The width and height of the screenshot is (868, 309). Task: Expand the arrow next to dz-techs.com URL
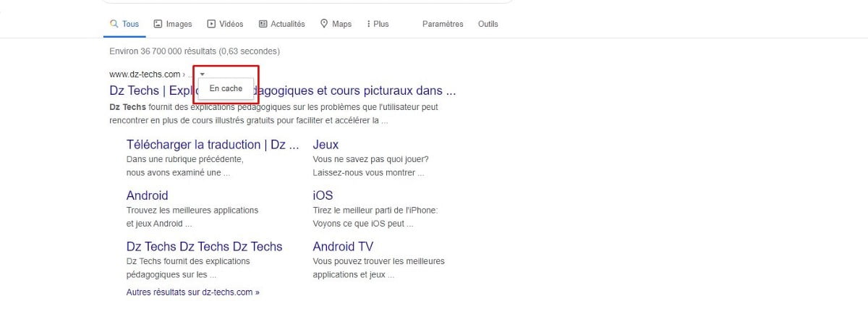[203, 74]
